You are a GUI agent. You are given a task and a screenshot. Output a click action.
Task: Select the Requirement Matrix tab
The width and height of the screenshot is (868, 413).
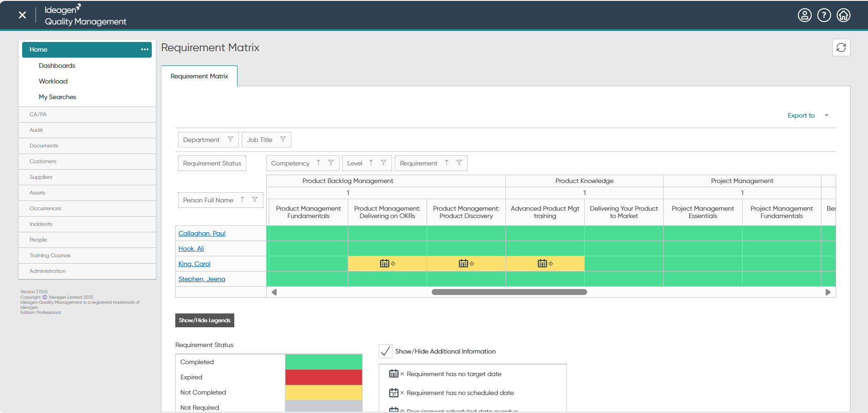click(199, 76)
